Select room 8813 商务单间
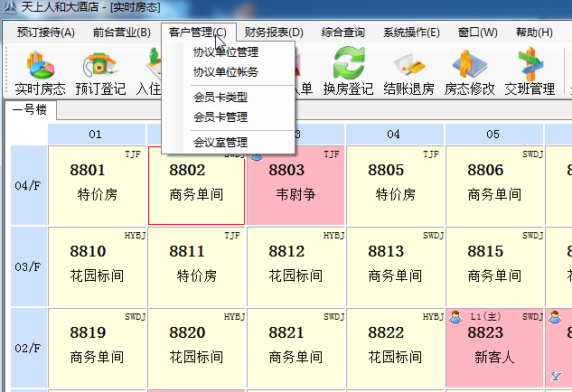This screenshot has width=572, height=392. (396, 267)
